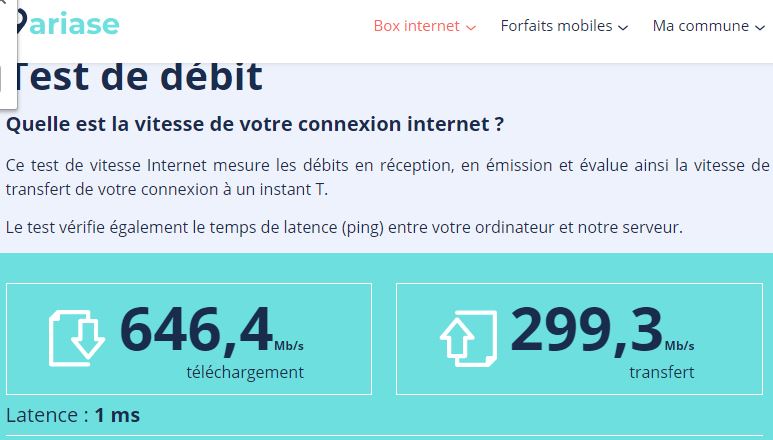Open the Ma commune menu
This screenshot has width=773, height=440.
coord(700,26)
